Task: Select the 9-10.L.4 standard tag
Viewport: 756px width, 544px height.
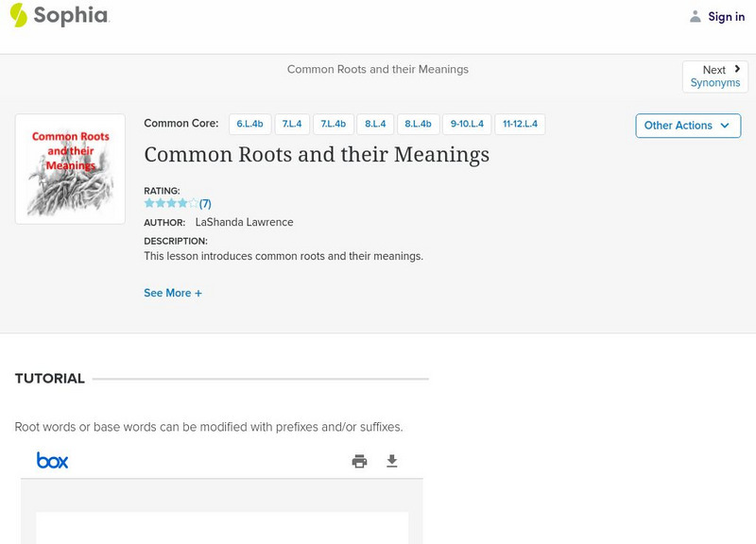Action: 467,124
